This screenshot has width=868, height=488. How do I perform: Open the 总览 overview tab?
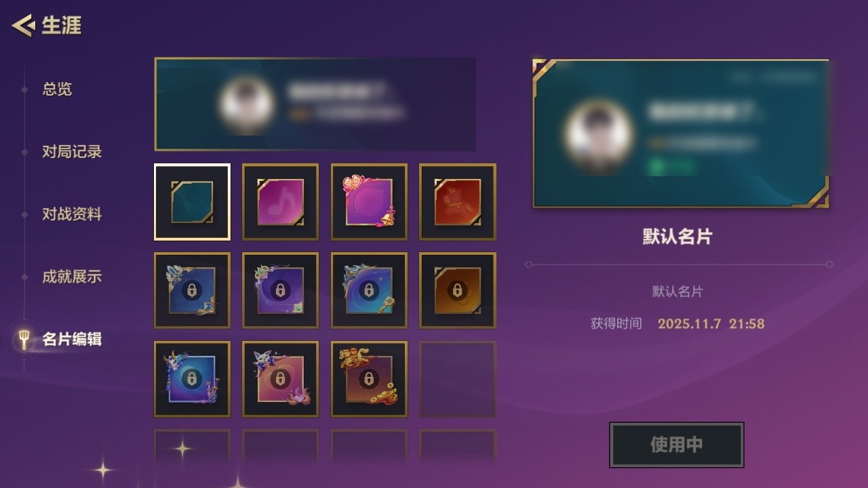coord(57,89)
